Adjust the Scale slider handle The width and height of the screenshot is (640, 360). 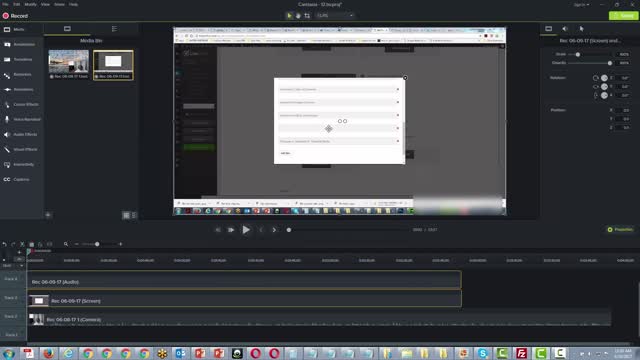click(x=578, y=54)
